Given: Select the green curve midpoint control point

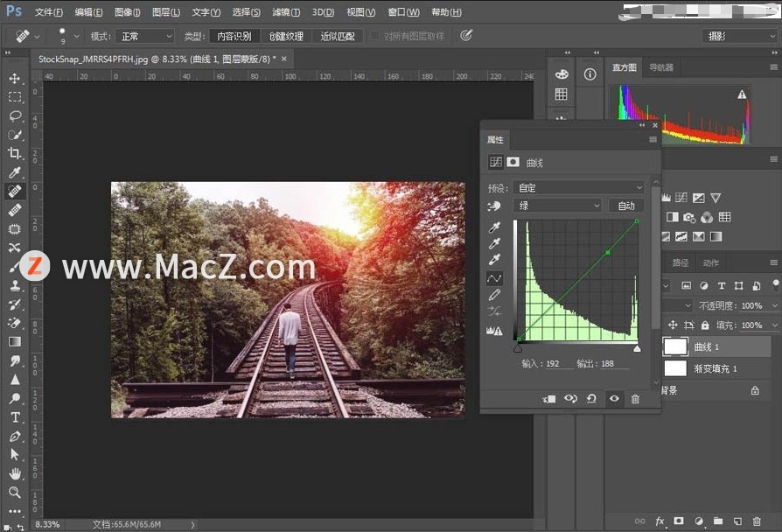Looking at the screenshot, I should click(607, 253).
